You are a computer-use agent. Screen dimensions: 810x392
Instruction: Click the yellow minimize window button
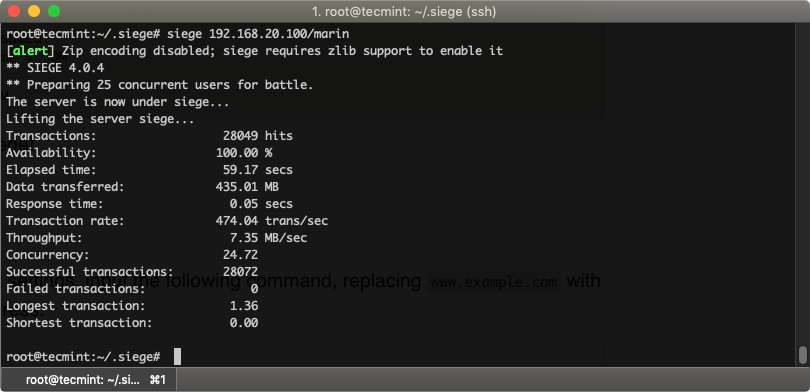[34, 11]
